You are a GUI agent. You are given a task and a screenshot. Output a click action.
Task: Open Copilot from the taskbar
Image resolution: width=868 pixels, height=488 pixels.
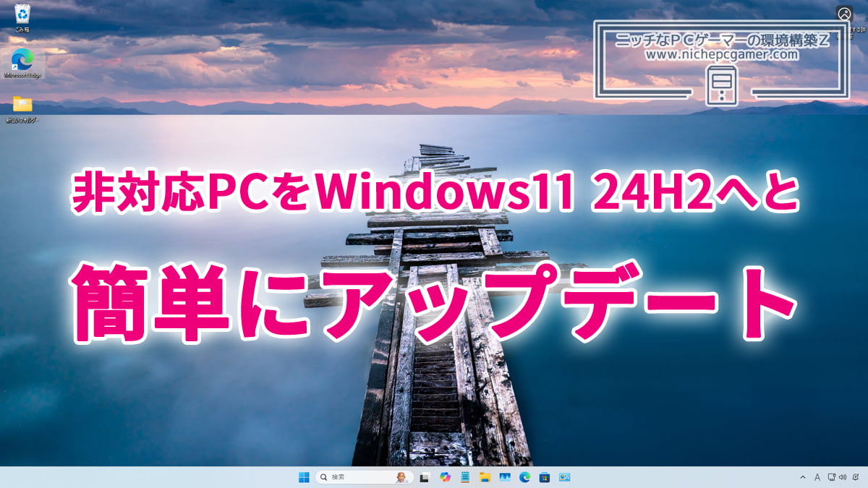[445, 477]
